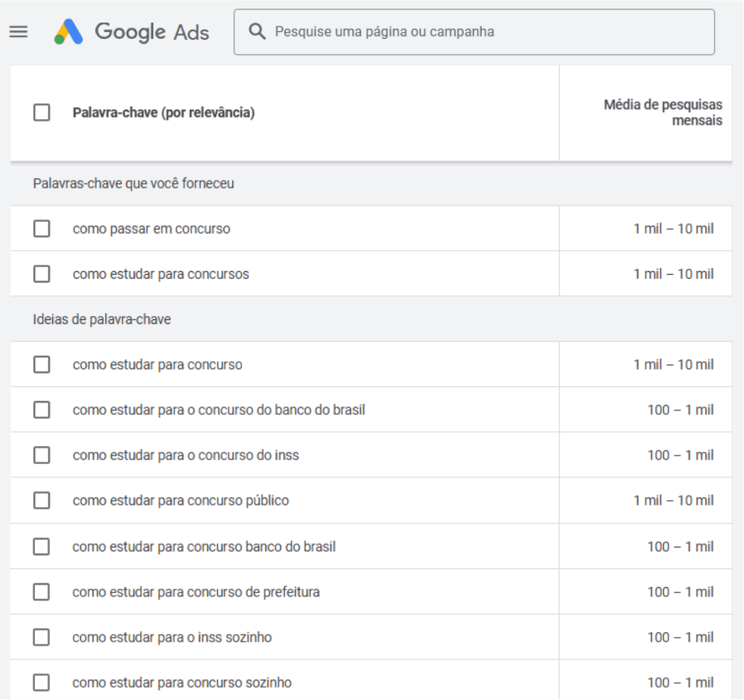Click the 'Google Ads' title text
Image resolution: width=744 pixels, height=700 pixels.
(x=152, y=32)
